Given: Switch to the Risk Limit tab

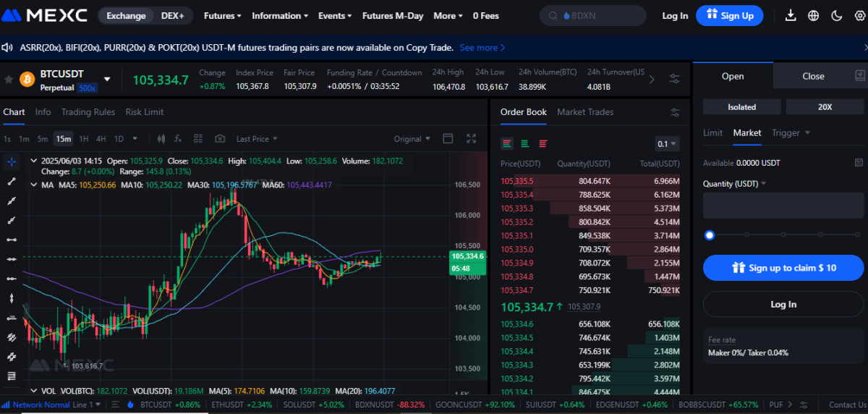Looking at the screenshot, I should [145, 112].
